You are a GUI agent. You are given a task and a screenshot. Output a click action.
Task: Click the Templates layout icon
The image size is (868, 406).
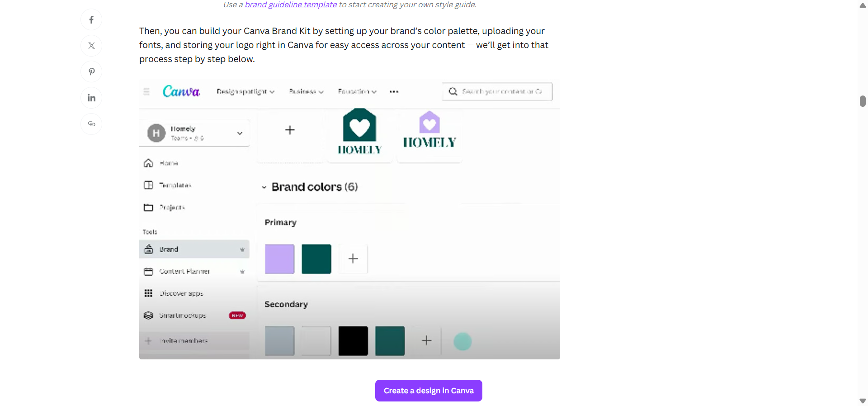click(x=148, y=185)
